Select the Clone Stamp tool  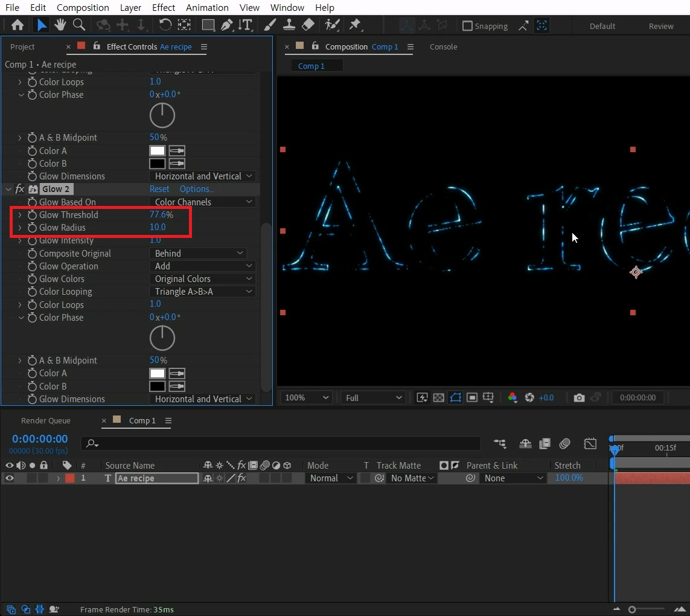(x=289, y=25)
